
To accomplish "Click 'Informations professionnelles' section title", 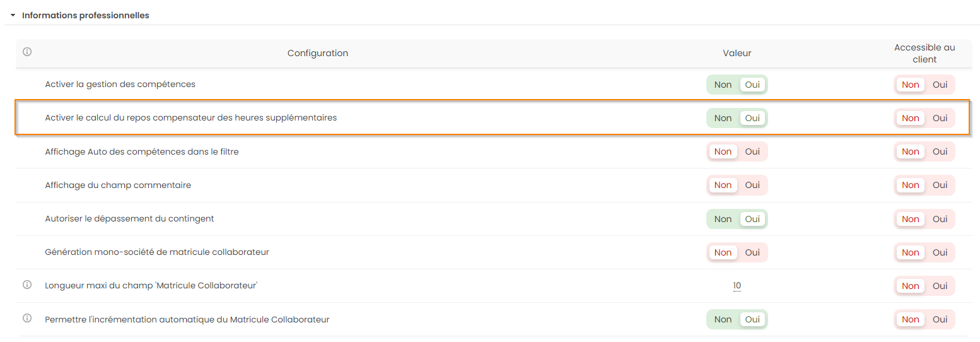I will click(x=86, y=15).
